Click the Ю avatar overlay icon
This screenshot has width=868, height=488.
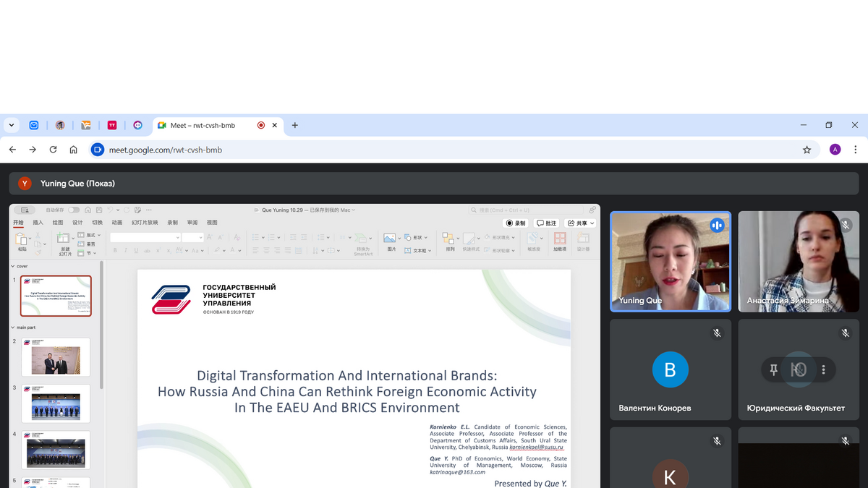(x=799, y=370)
